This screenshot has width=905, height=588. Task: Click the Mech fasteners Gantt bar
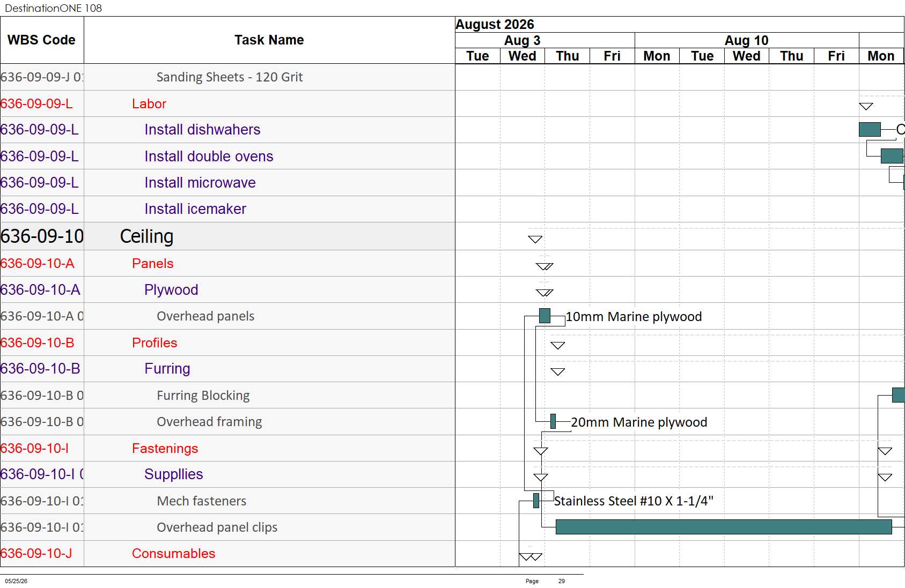[x=536, y=501]
